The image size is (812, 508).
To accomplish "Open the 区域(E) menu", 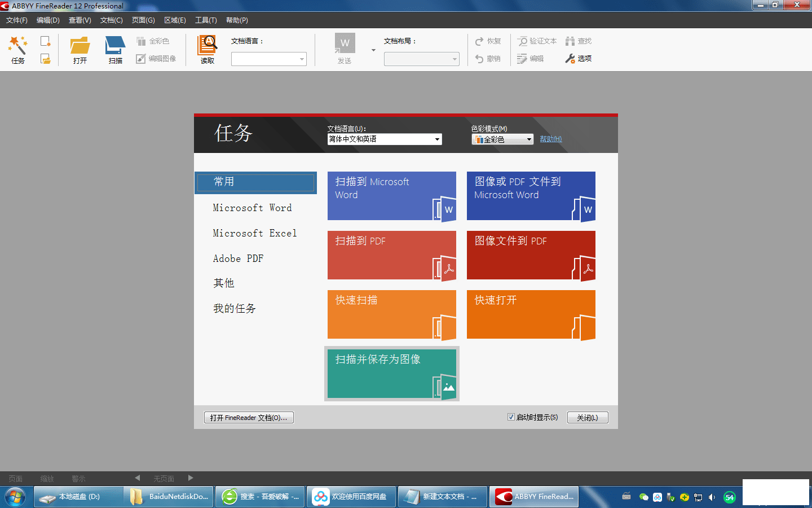I will [x=175, y=20].
